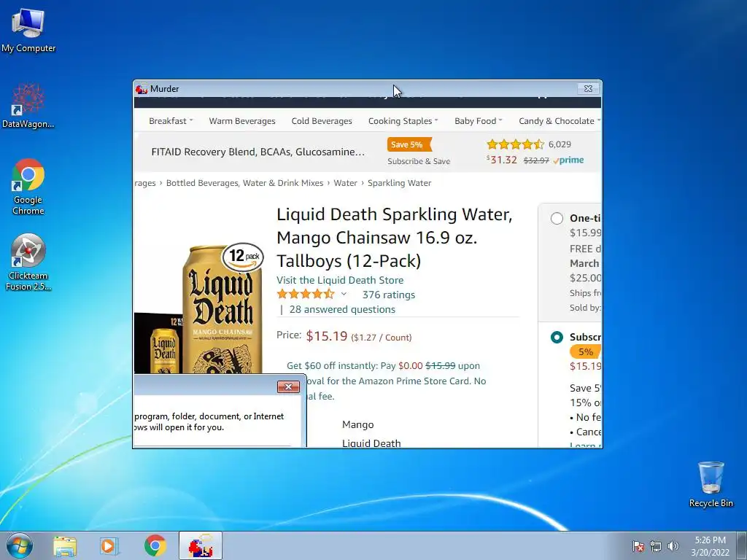Click the Save 5% badge

[409, 144]
